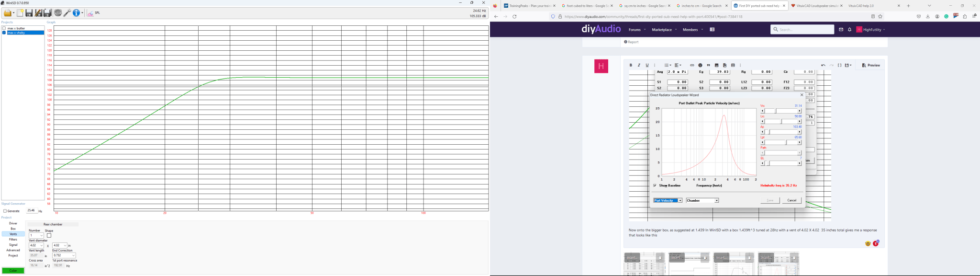Save the current WinISD project
Image resolution: width=980 pixels, height=276 pixels.
tap(29, 13)
